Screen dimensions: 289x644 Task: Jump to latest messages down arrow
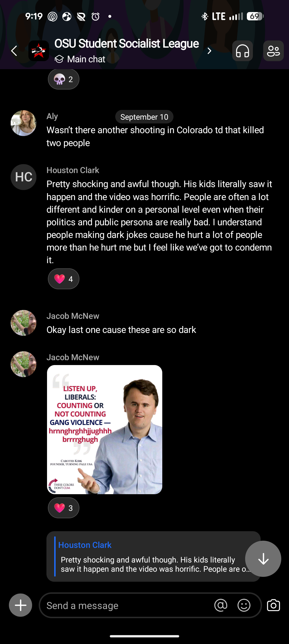click(x=263, y=559)
